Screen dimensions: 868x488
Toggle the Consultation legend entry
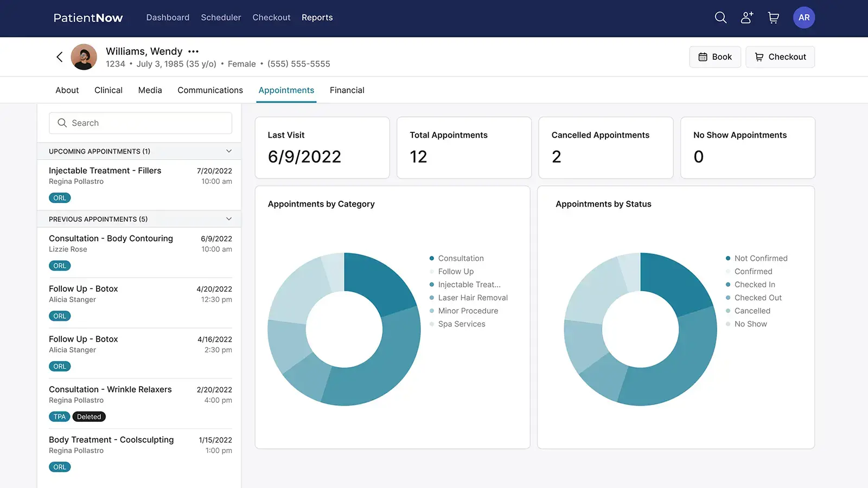457,258
